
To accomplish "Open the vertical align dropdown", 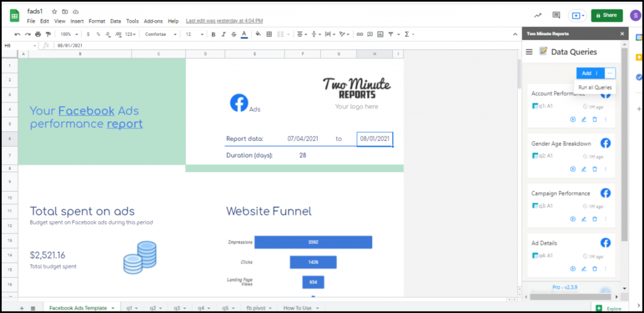I will (316, 35).
